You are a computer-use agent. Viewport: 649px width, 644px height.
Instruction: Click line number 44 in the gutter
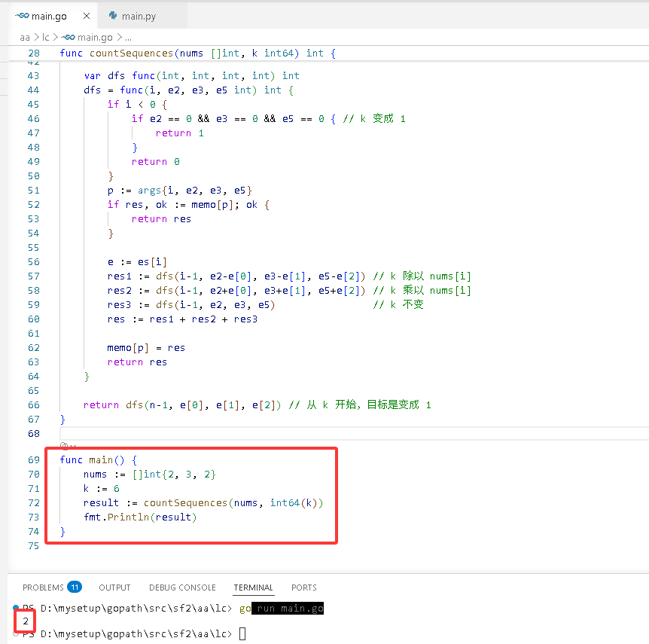(34, 90)
